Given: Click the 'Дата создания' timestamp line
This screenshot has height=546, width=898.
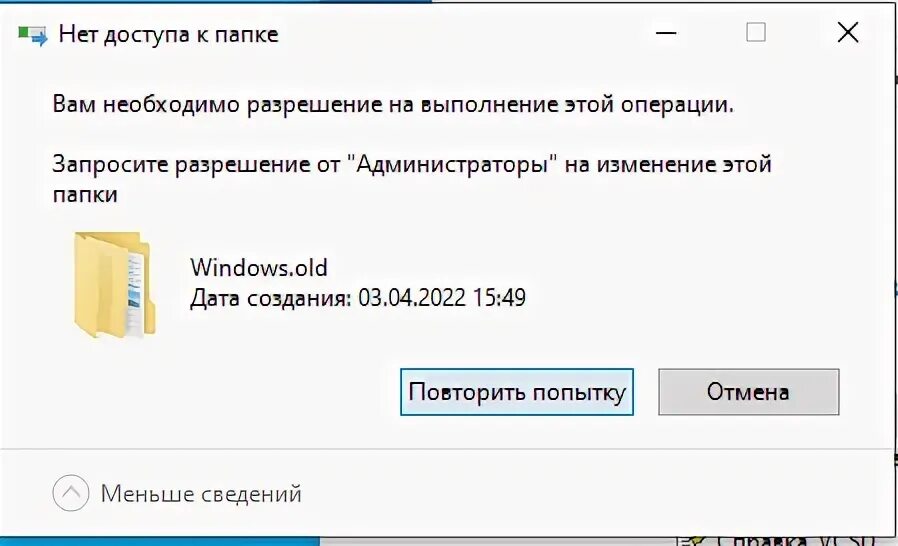Looking at the screenshot, I should (358, 298).
